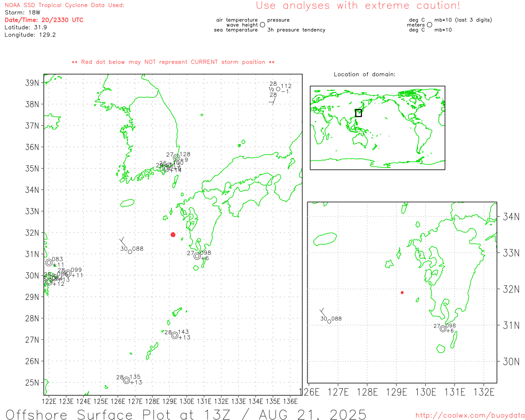The image size is (525, 420).
Task: Click the station circle labeled 083 +11
Action: pos(49,262)
